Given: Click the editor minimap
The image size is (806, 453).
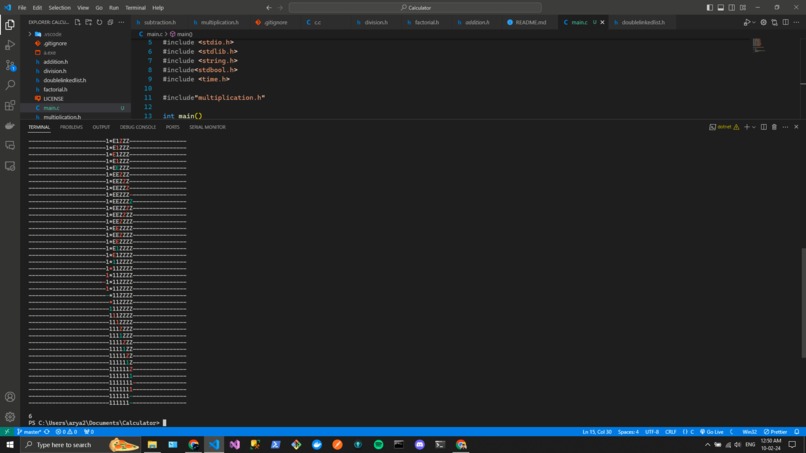Looking at the screenshot, I should (758, 45).
